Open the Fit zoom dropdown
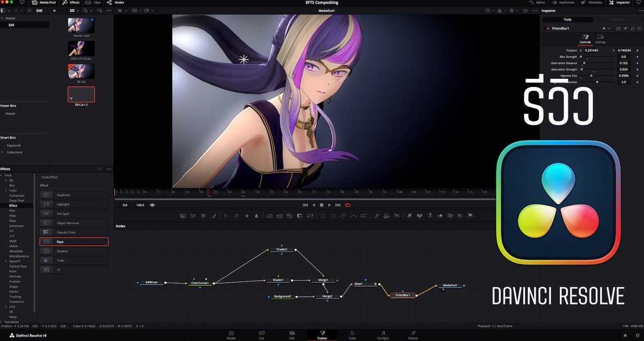Viewport: 644px width, 341px height. (x=123, y=11)
